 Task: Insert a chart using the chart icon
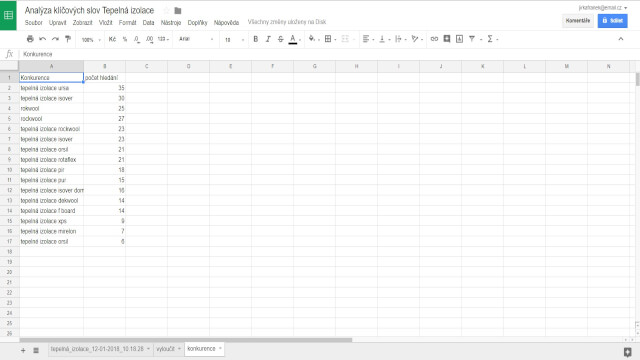tap(460, 39)
